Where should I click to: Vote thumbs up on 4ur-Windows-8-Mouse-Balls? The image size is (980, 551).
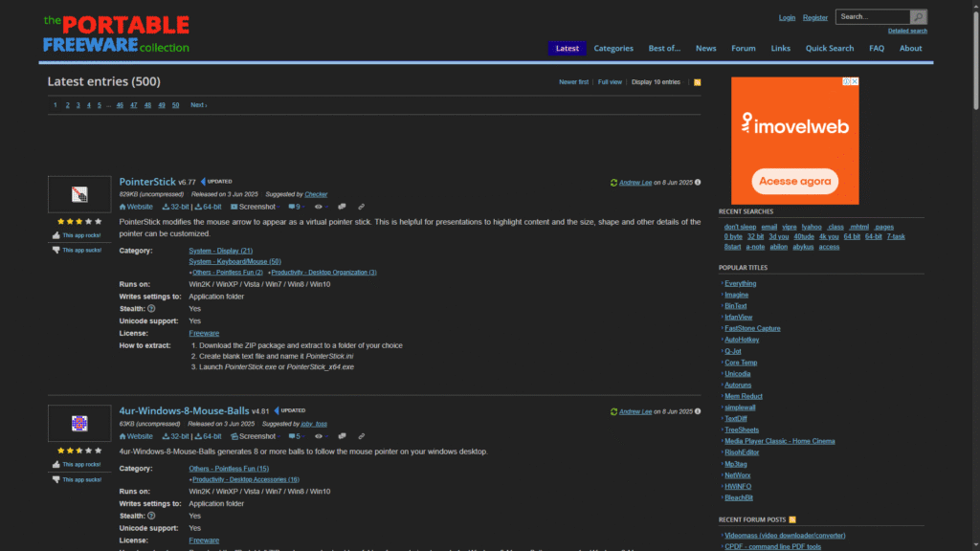click(77, 464)
